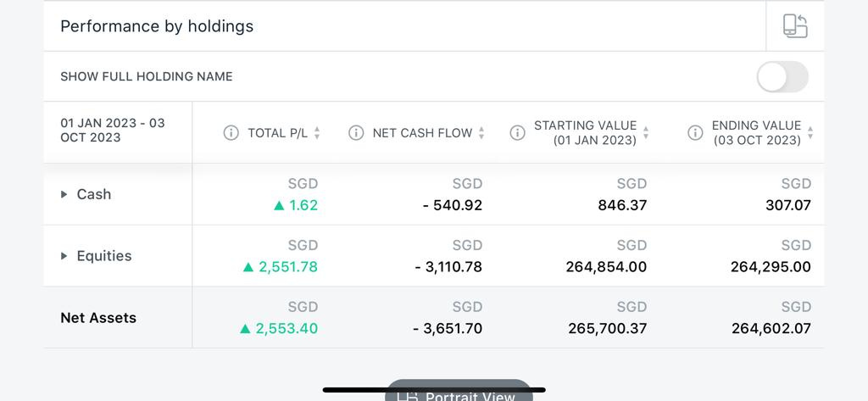Click Net Assets row label
This screenshot has width=868, height=401.
point(98,318)
